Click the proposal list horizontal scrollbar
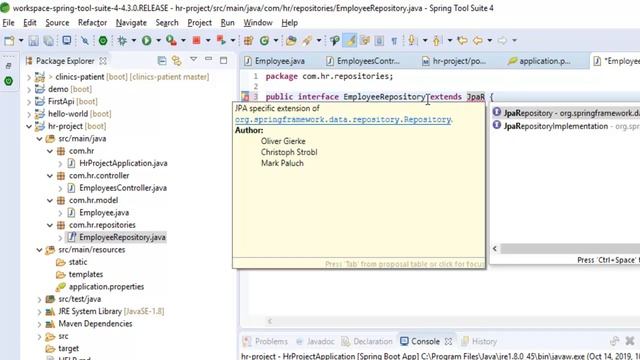 (x=570, y=249)
